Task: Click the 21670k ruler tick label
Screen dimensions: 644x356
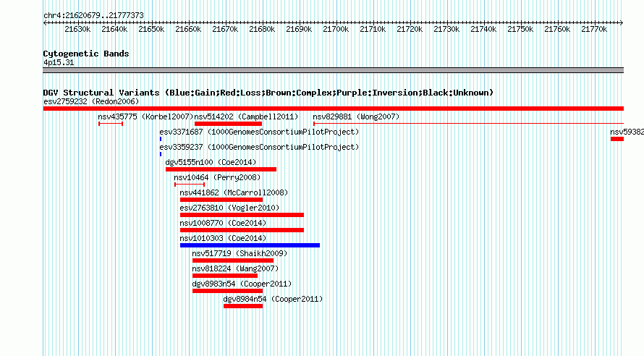Action: 225,29
